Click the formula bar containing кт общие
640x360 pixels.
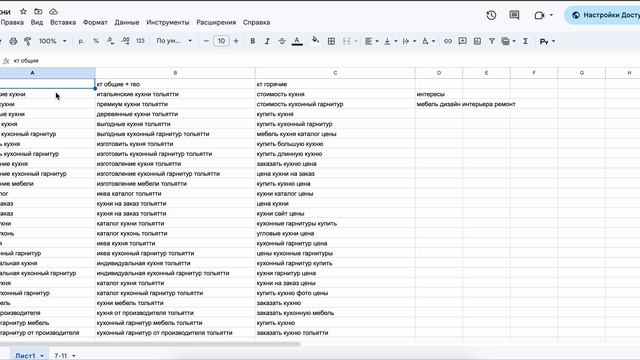click(x=327, y=61)
